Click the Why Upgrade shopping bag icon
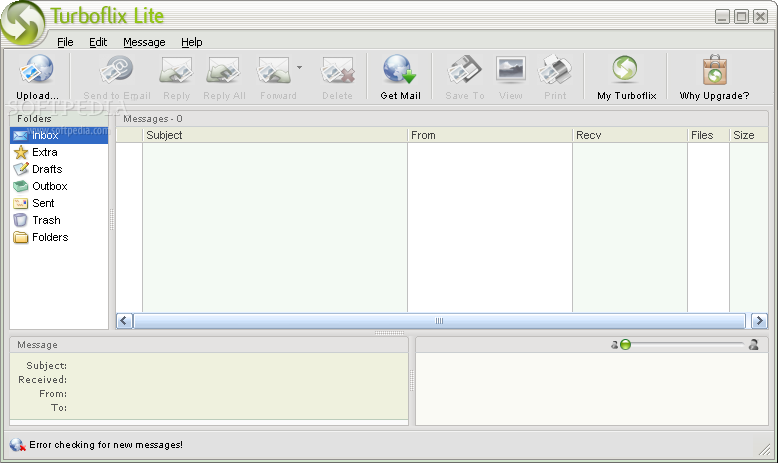778x463 pixels. coord(714,69)
